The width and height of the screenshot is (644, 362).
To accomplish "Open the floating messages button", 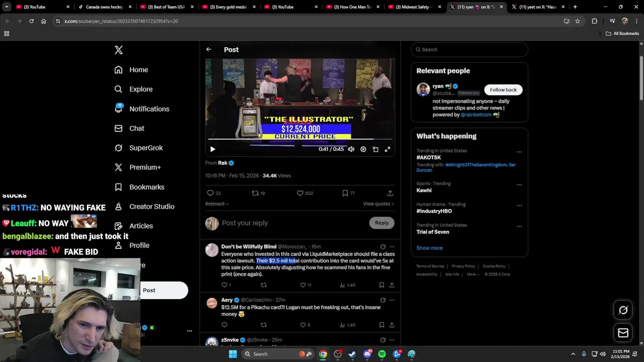I will tap(623, 332).
